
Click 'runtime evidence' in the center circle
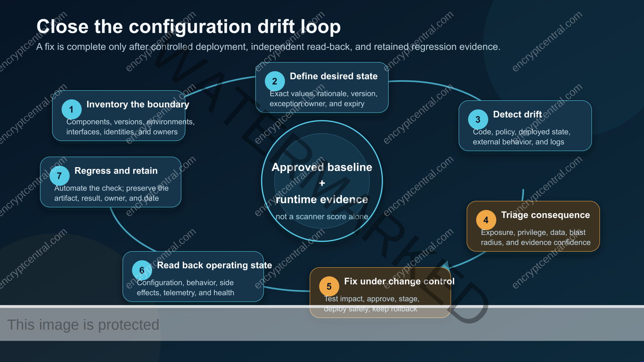click(322, 200)
